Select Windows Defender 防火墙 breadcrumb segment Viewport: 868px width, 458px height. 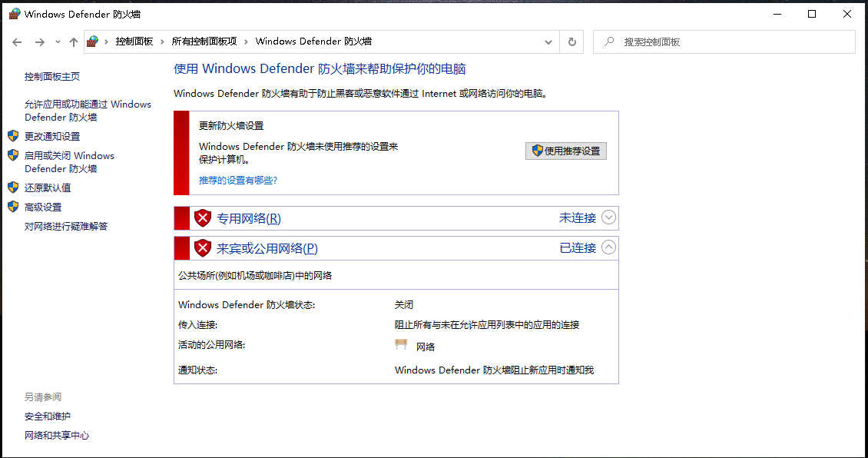tap(313, 41)
